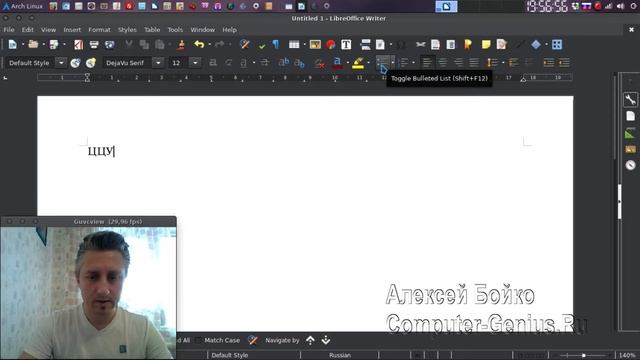Open the Insert menu
640x360 pixels.
tap(72, 30)
